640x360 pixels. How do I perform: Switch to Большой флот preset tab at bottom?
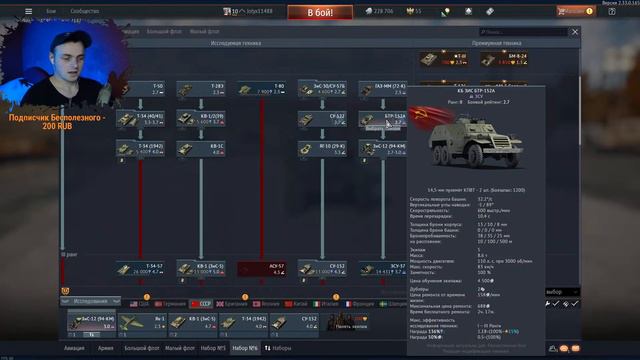(142, 348)
